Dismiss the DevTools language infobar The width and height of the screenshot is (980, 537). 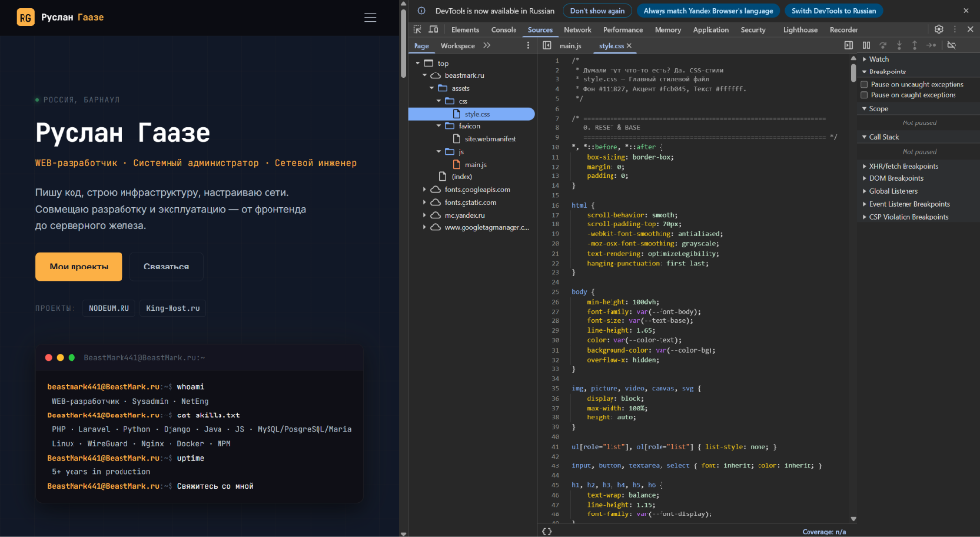coord(965,11)
